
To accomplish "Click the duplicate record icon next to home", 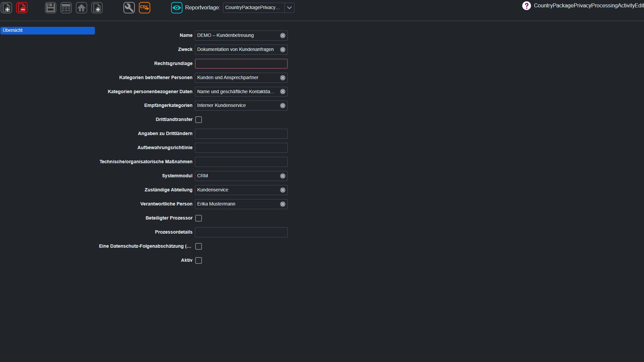I will coord(97,8).
